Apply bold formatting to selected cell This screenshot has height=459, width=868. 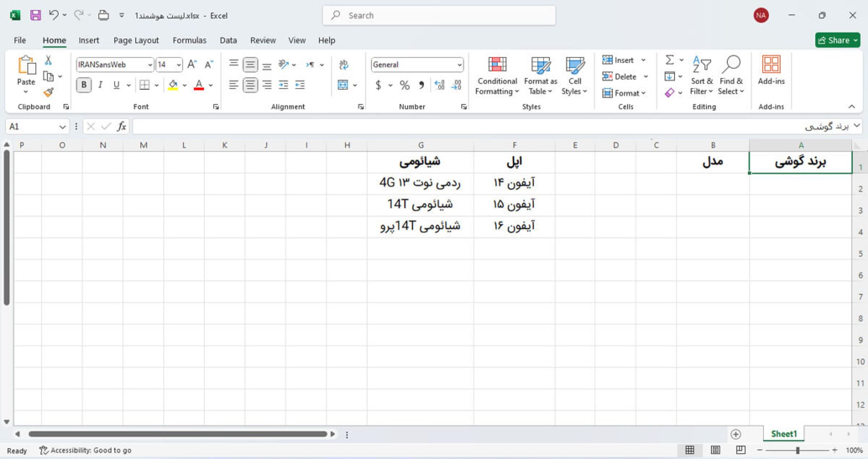pyautogui.click(x=84, y=84)
